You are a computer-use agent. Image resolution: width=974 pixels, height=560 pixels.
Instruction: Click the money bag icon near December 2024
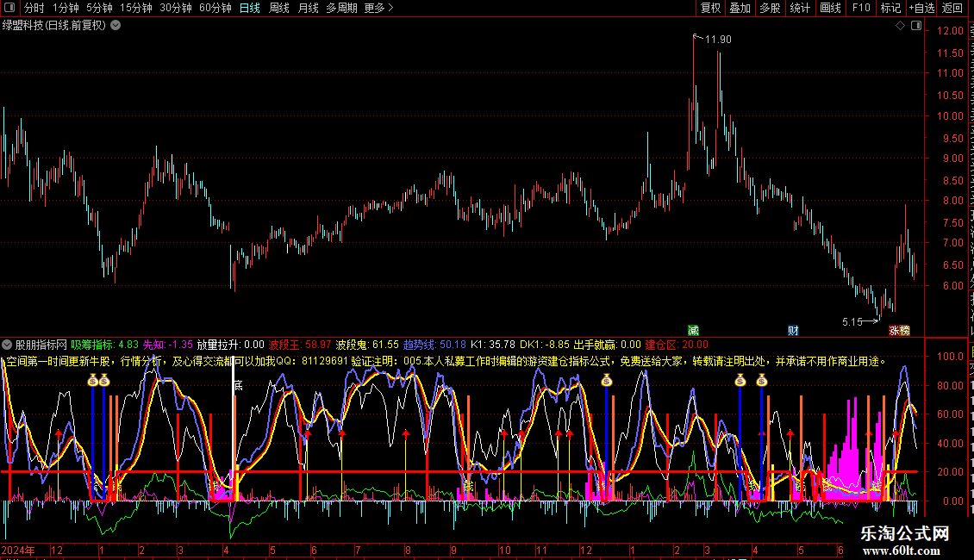pyautogui.click(x=607, y=381)
